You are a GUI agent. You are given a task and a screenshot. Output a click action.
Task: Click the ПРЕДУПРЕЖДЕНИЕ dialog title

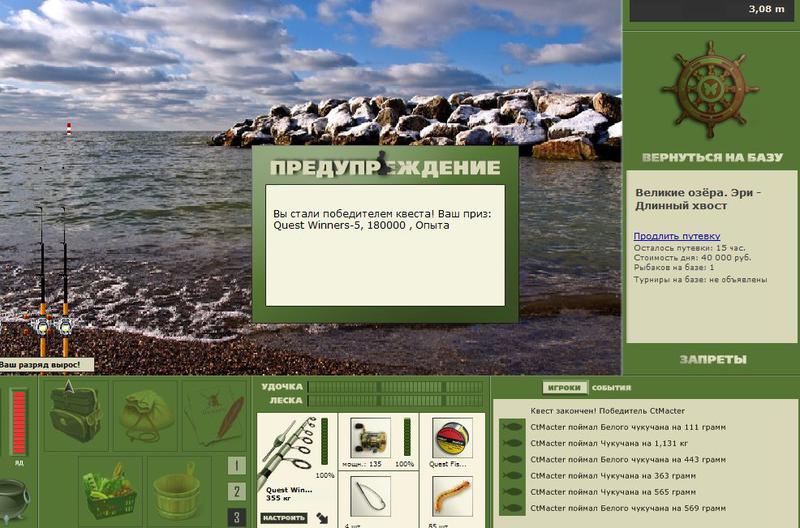[x=385, y=167]
